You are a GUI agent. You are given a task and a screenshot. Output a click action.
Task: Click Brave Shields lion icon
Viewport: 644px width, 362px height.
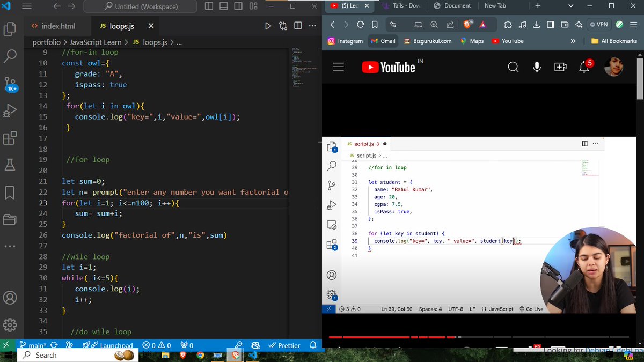[x=467, y=25]
